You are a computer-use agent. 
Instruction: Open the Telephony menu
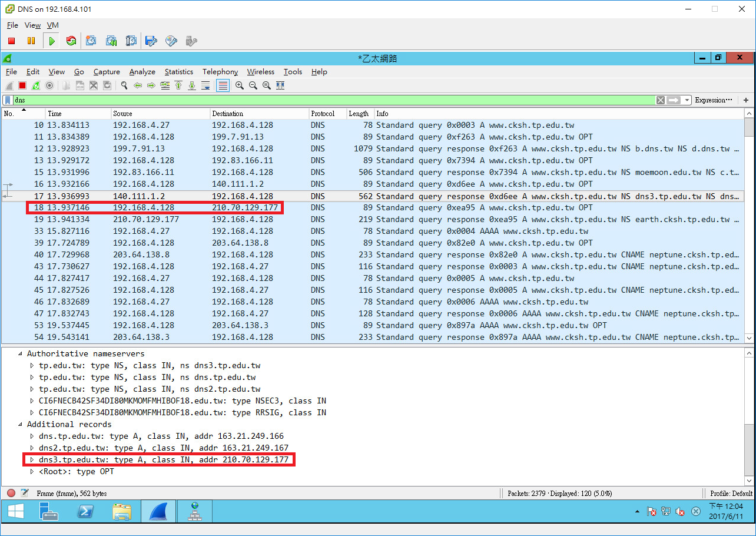[x=220, y=72]
